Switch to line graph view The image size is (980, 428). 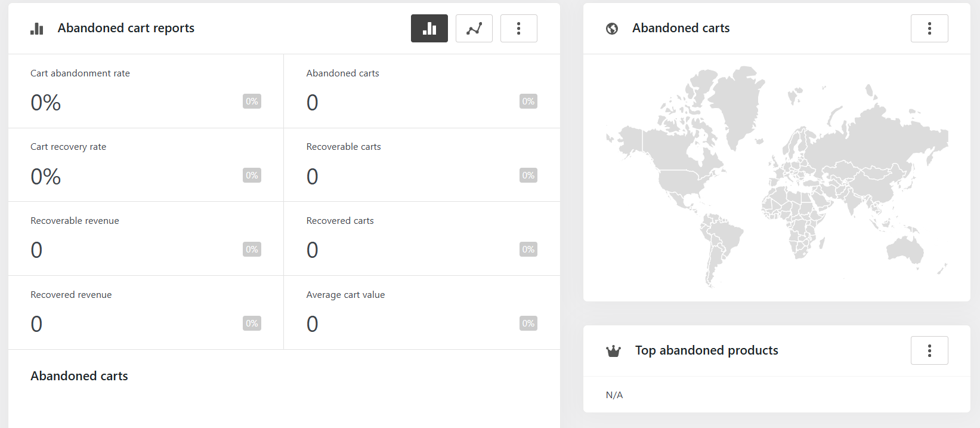point(474,29)
